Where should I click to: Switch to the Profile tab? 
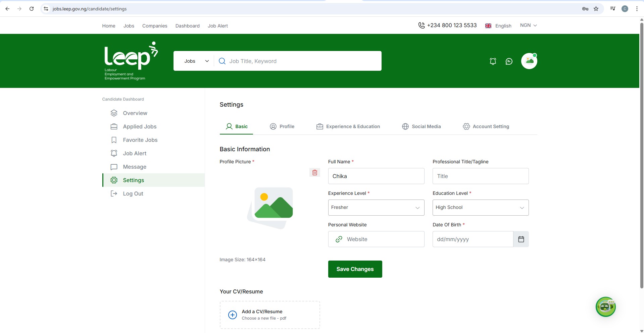coord(282,126)
